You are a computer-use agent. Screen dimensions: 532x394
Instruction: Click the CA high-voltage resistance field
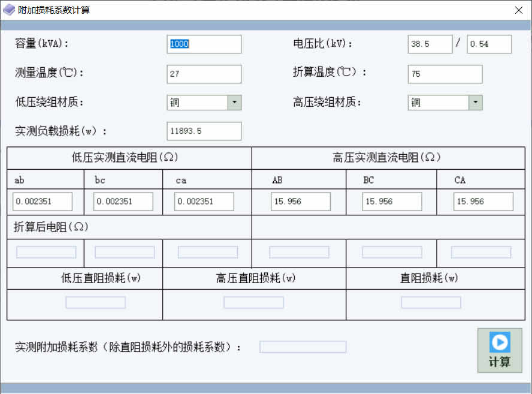pyautogui.click(x=483, y=201)
